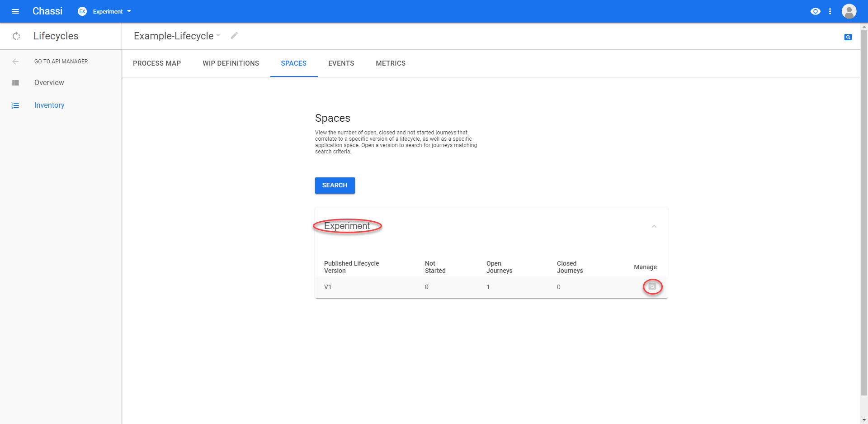Click the pencil edit lifecycle name icon

234,35
